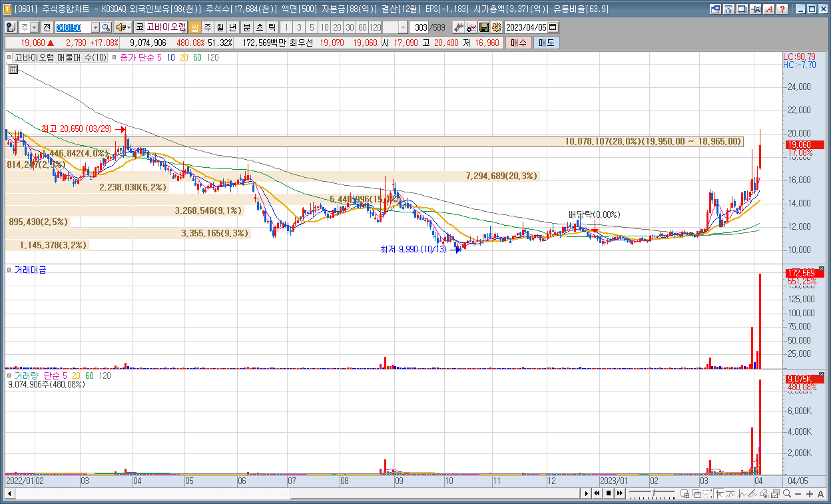Open the help question mark icon
831x504 pixels.
pyautogui.click(x=782, y=9)
